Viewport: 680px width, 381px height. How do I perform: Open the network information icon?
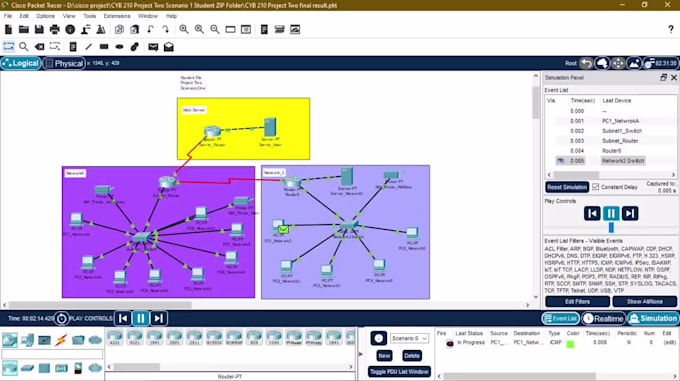(70, 29)
